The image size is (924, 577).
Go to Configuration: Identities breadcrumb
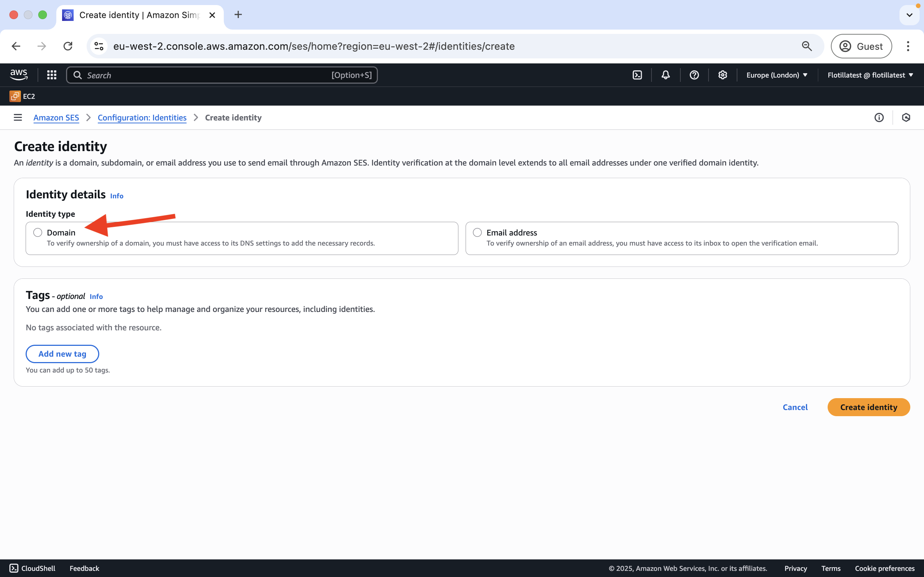coord(142,118)
